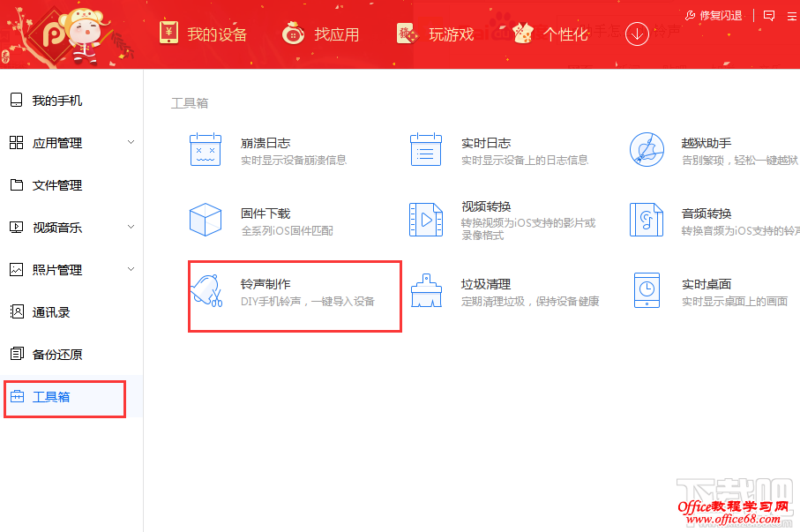Open 垃圾清理 tool by its title
Screen dimensions: 800x532
486,284
